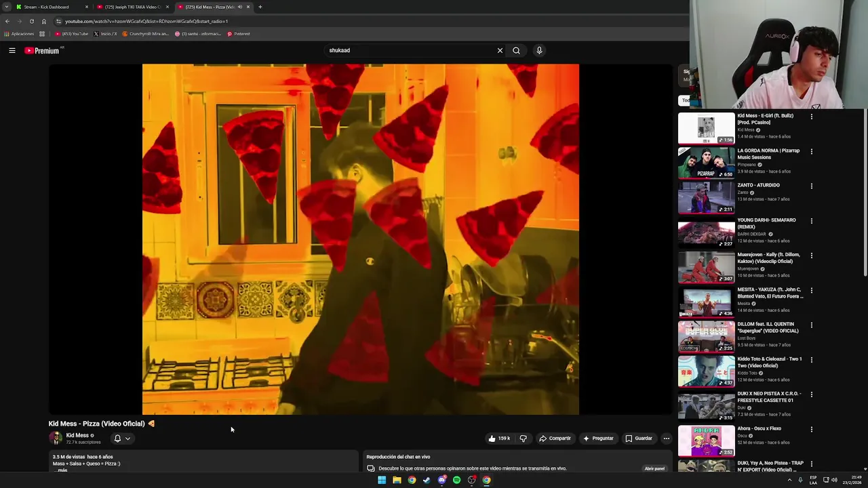
Task: Show hidden system tray icons chevron
Action: pos(789,480)
